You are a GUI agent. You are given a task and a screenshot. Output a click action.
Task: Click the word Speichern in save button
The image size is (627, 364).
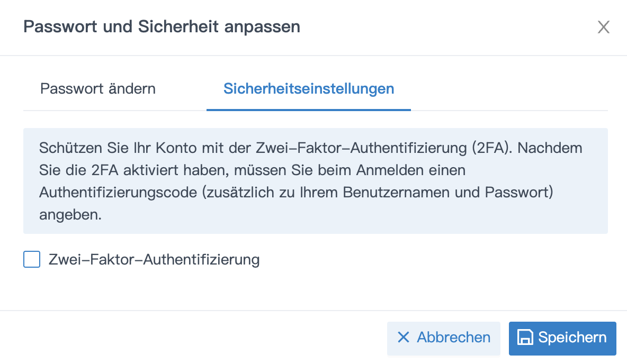(x=572, y=338)
